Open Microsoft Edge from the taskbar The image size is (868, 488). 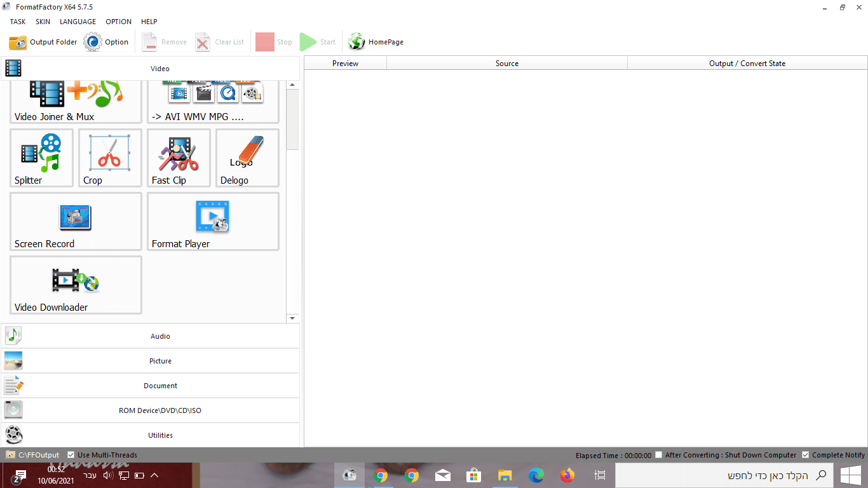click(x=536, y=475)
